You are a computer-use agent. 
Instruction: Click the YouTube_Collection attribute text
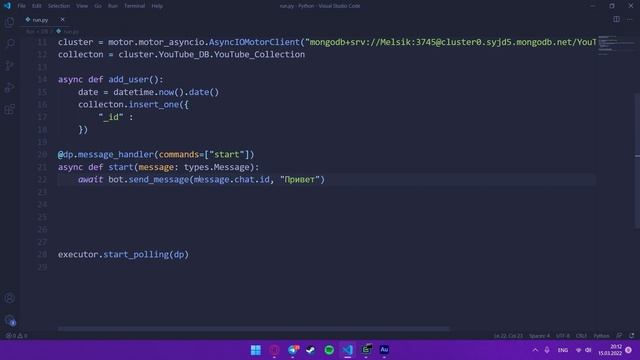(x=259, y=55)
